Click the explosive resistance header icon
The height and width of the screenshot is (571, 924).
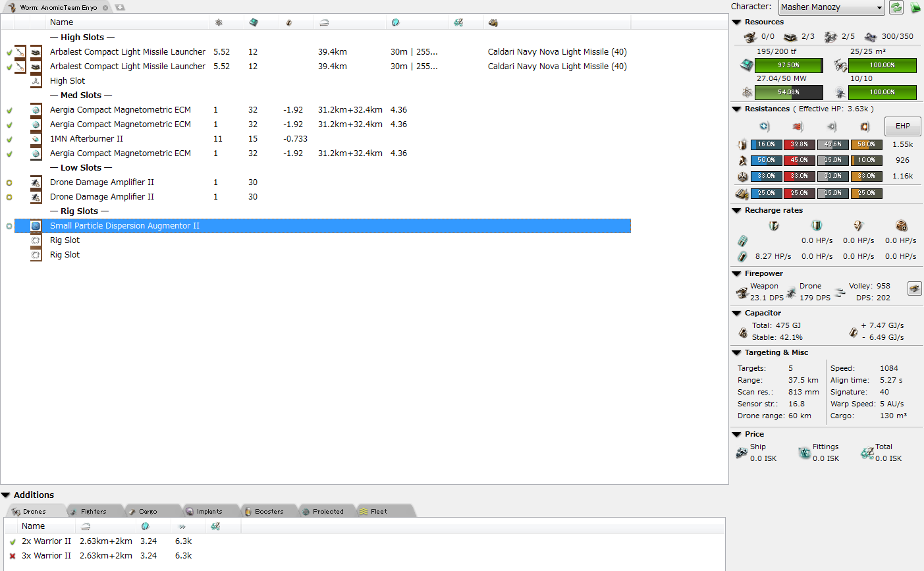point(865,126)
